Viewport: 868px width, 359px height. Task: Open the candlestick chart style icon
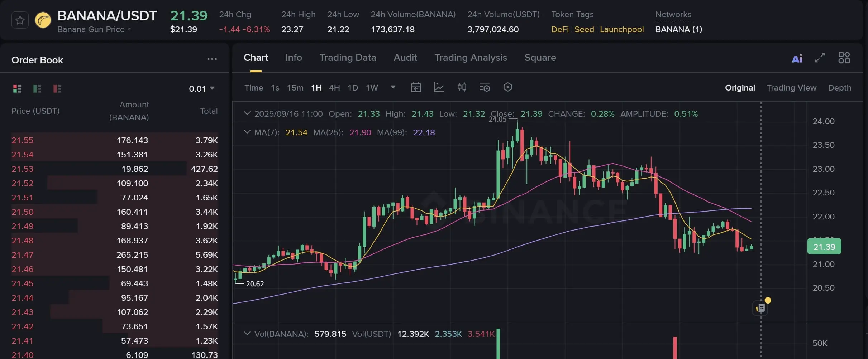click(462, 87)
